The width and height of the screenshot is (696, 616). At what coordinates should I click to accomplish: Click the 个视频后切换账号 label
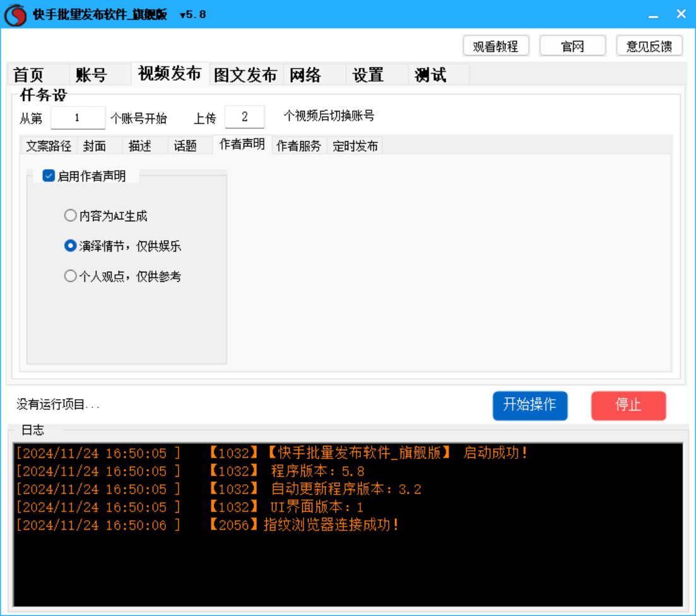[329, 116]
